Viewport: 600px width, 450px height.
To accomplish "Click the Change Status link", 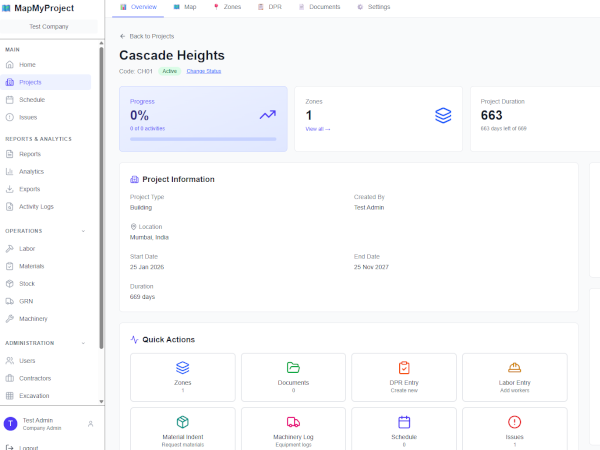I will (x=204, y=71).
